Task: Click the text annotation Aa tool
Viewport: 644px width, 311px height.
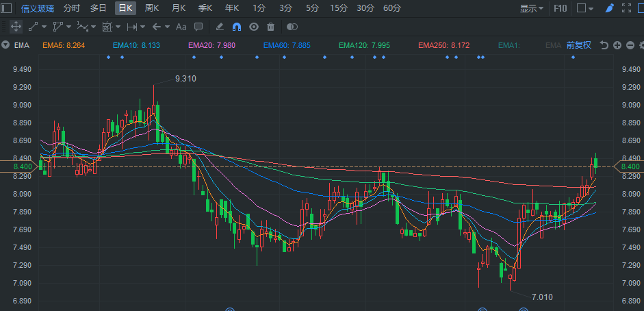Action: click(181, 27)
